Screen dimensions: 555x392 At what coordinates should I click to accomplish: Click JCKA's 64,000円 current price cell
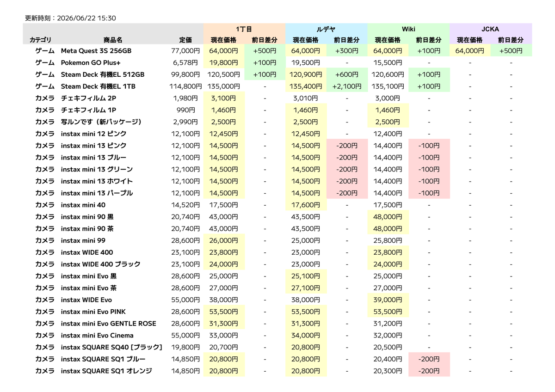(x=470, y=51)
